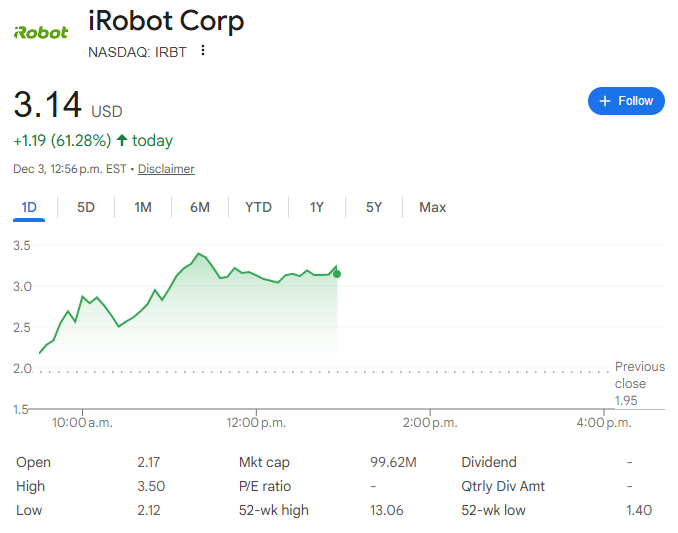This screenshot has width=678, height=533.
Task: Show the 6M chart range
Action: click(200, 207)
